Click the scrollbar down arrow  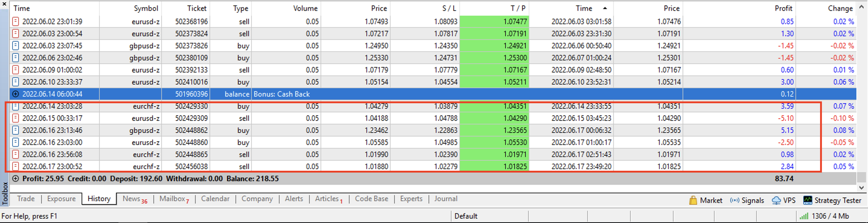coord(862,188)
